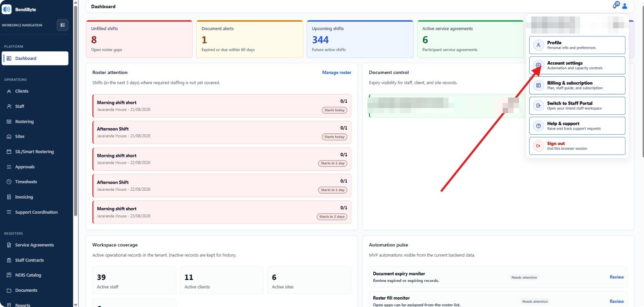The width and height of the screenshot is (644, 307).
Task: Click the Approvals list icon
Action: 9,167
